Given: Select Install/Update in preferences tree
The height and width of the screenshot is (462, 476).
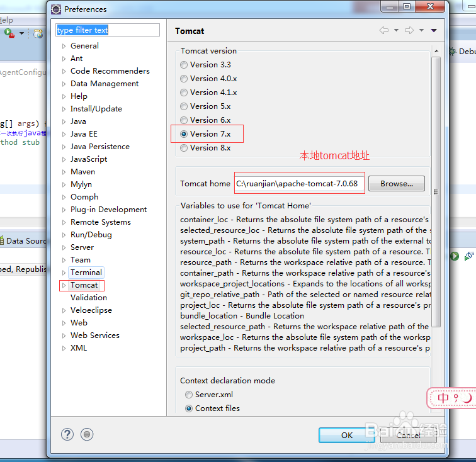Looking at the screenshot, I should pyautogui.click(x=96, y=109).
